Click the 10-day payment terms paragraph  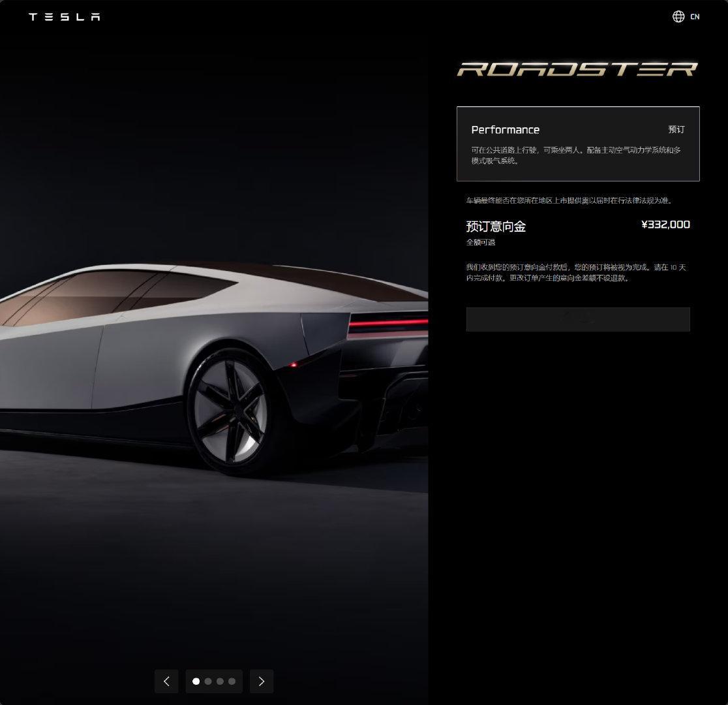(576, 272)
